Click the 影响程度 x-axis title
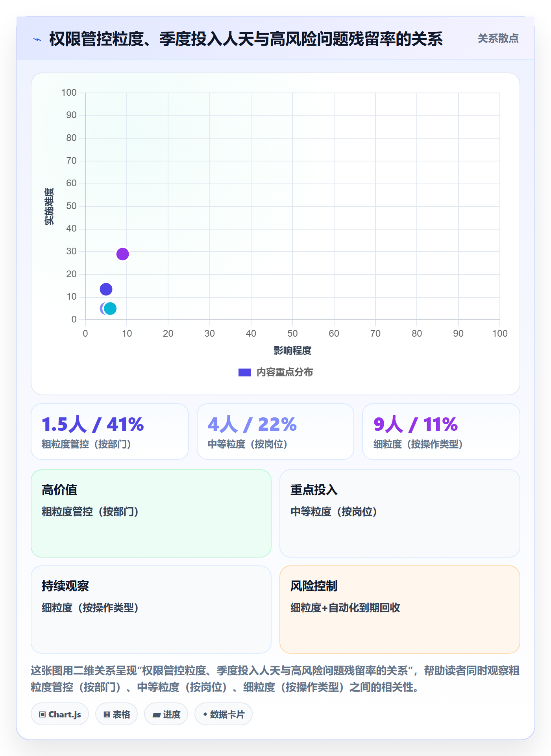The width and height of the screenshot is (551, 756). (x=292, y=350)
